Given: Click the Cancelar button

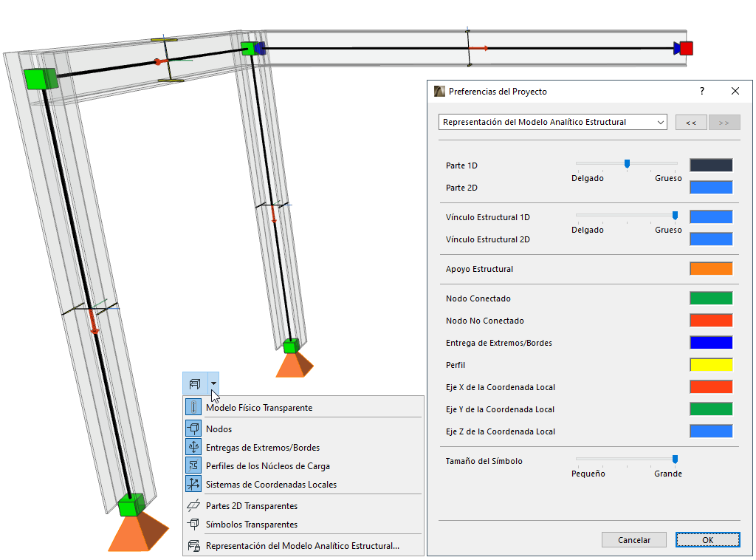Looking at the screenshot, I should 634,540.
